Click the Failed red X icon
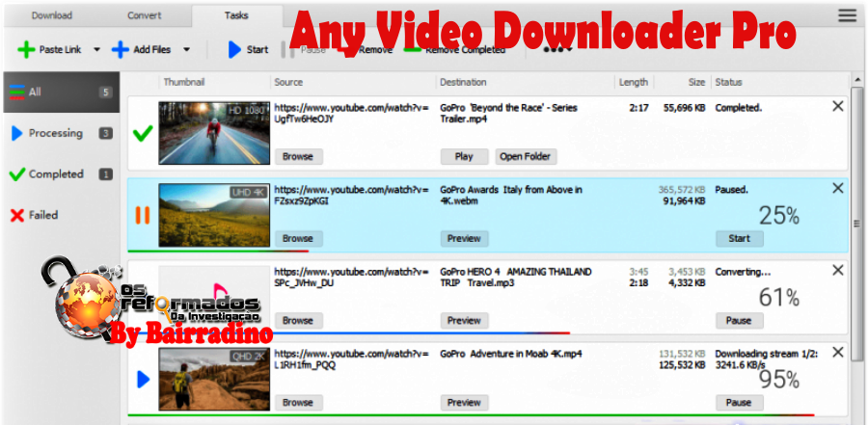 pos(17,215)
